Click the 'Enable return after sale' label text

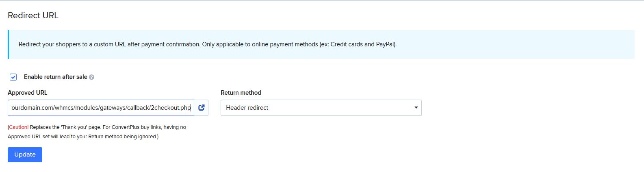coord(56,77)
